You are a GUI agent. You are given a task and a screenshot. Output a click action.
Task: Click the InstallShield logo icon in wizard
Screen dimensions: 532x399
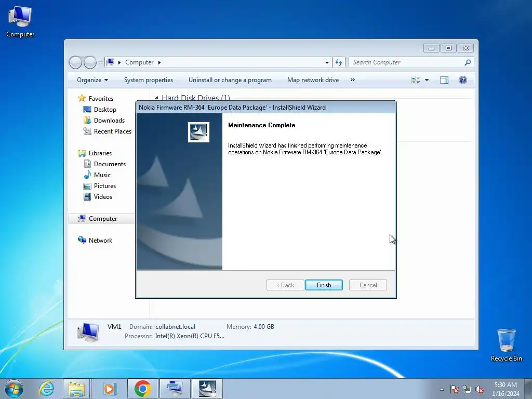[x=198, y=132]
